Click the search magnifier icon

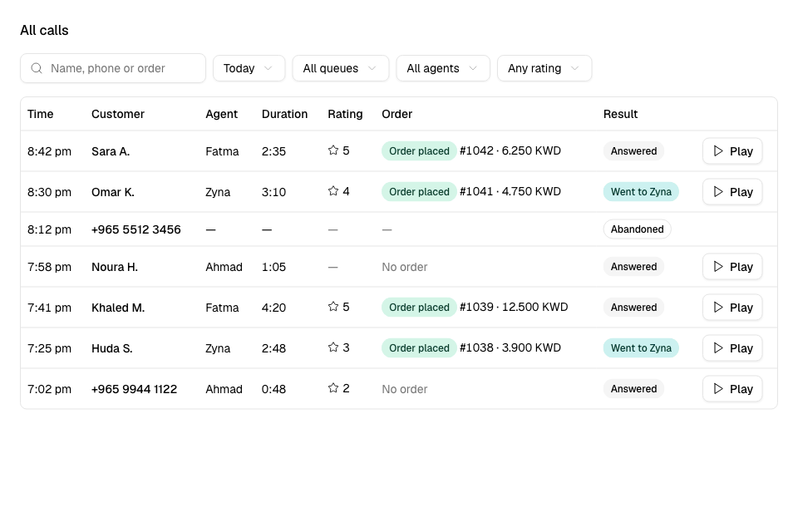(37, 68)
